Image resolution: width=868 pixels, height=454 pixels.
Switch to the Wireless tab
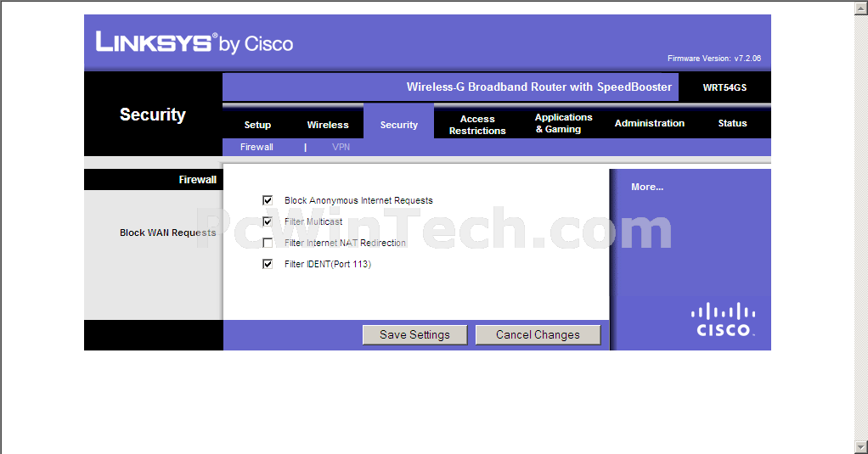[328, 125]
